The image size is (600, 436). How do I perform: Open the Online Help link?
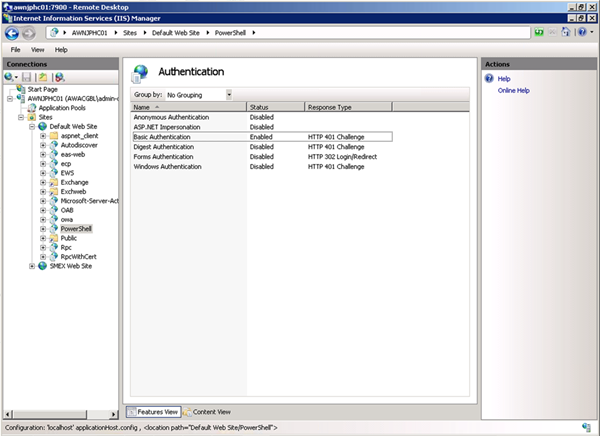[514, 91]
